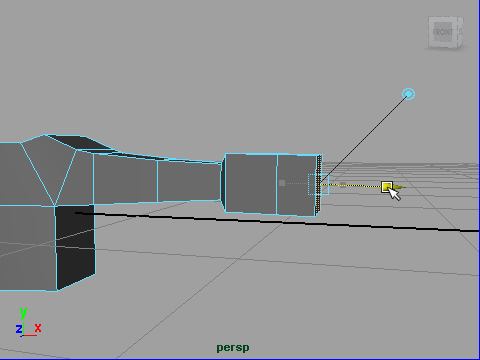This screenshot has width=480, height=360.
Task: Click the yellow square manipulator handle
Action: click(387, 187)
